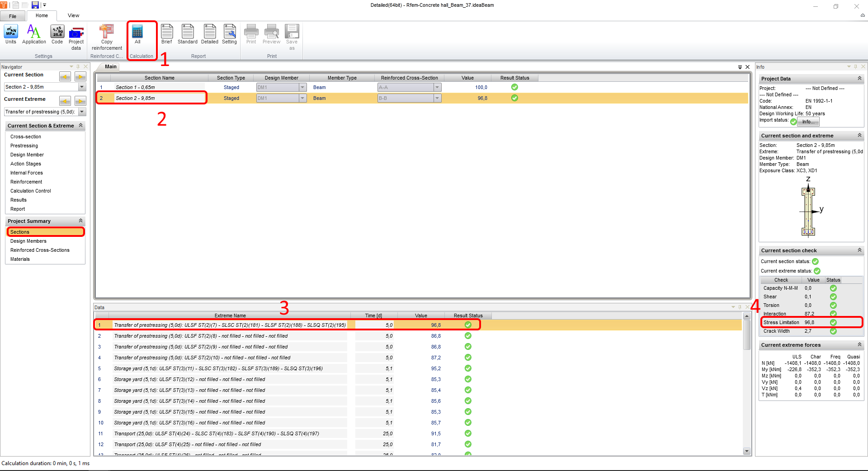Open the Current Section dropdown
Image resolution: width=868 pixels, height=471 pixels.
(82, 87)
